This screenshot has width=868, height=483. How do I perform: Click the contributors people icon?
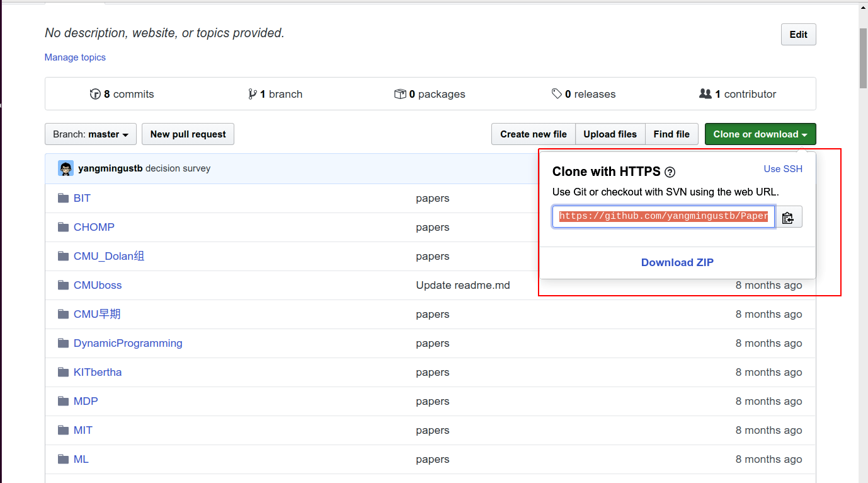pos(705,94)
